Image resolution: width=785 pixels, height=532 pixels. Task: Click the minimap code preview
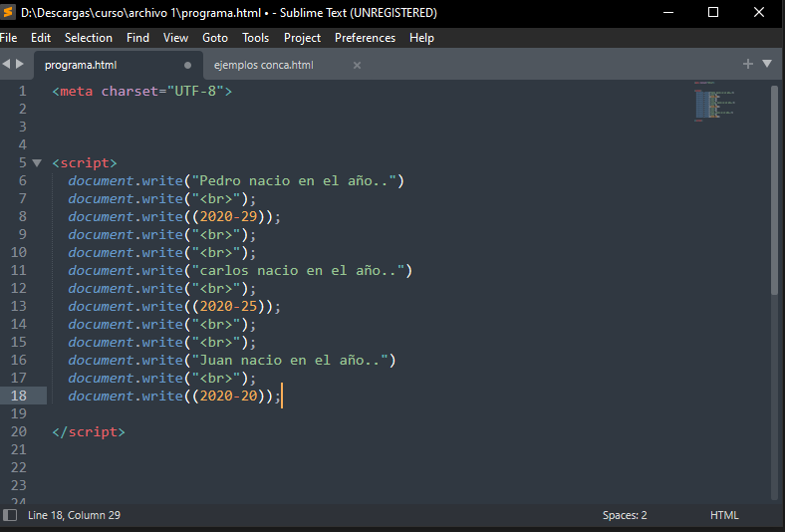714,102
